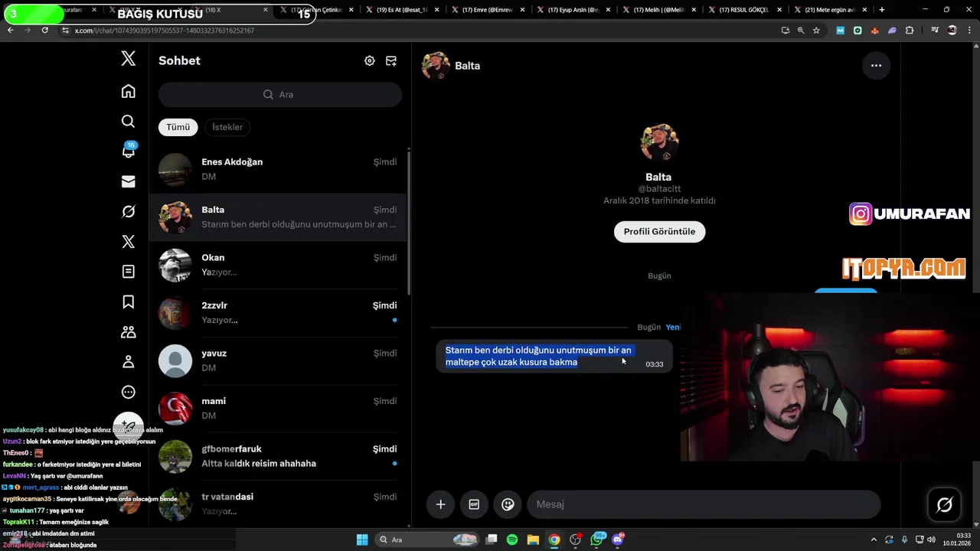
Task: Click the conversation list scrollbar
Action: 409,222
